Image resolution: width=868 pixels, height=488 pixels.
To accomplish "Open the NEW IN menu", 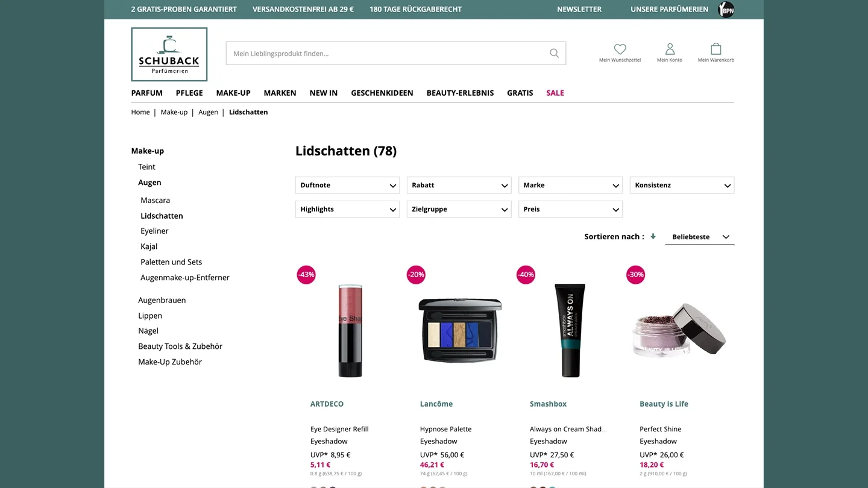I will coord(324,93).
